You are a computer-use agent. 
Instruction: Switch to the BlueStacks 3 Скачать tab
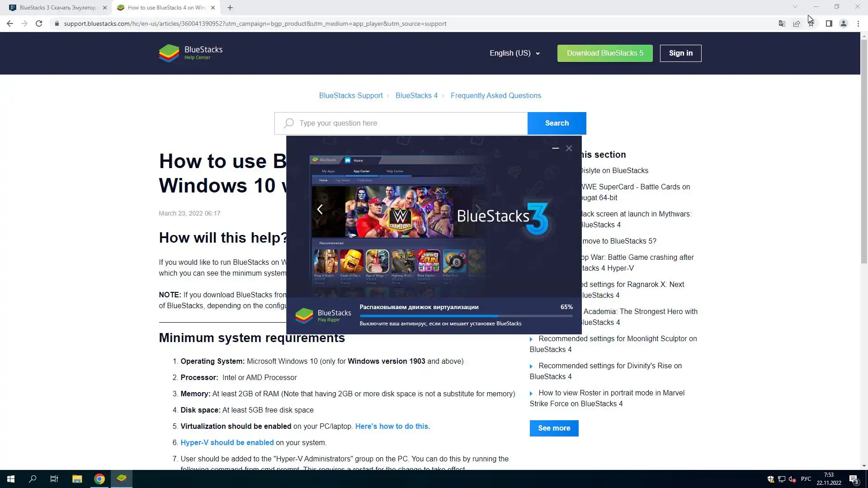57,8
